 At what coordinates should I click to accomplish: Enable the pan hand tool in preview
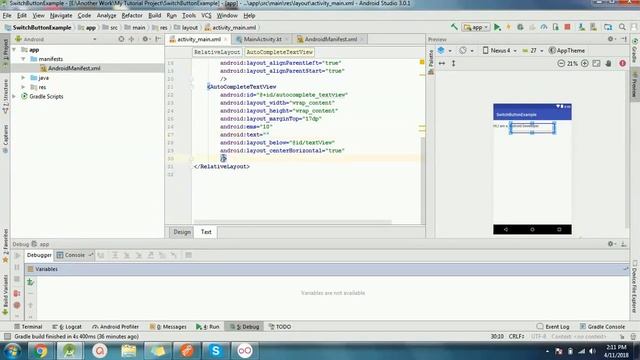609,63
